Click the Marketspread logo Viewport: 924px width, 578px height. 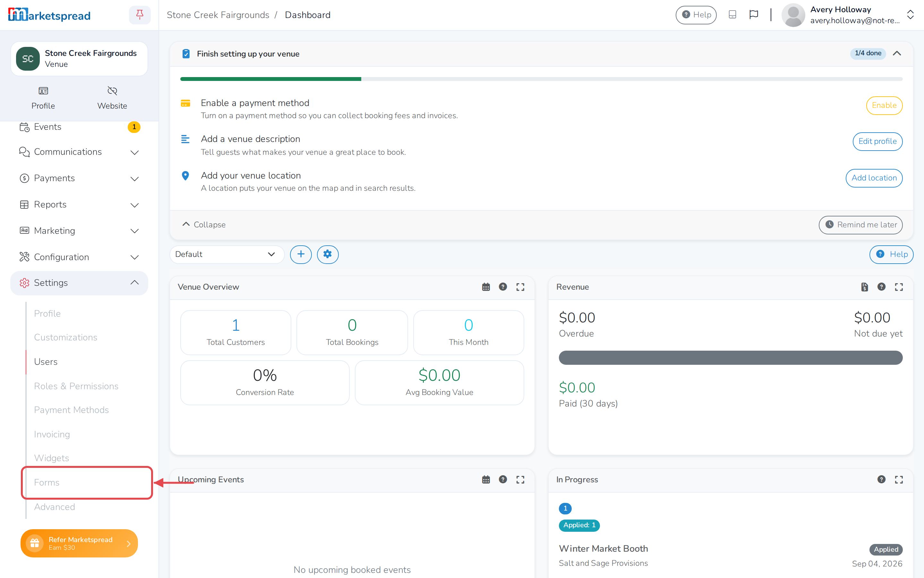pos(49,15)
